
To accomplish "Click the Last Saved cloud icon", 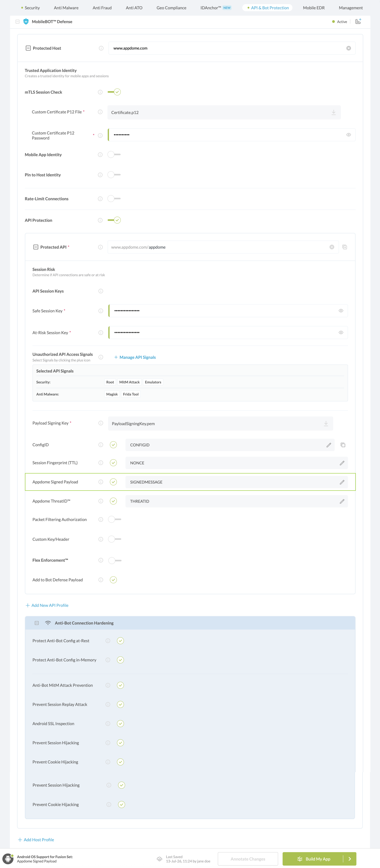I will click(x=160, y=859).
